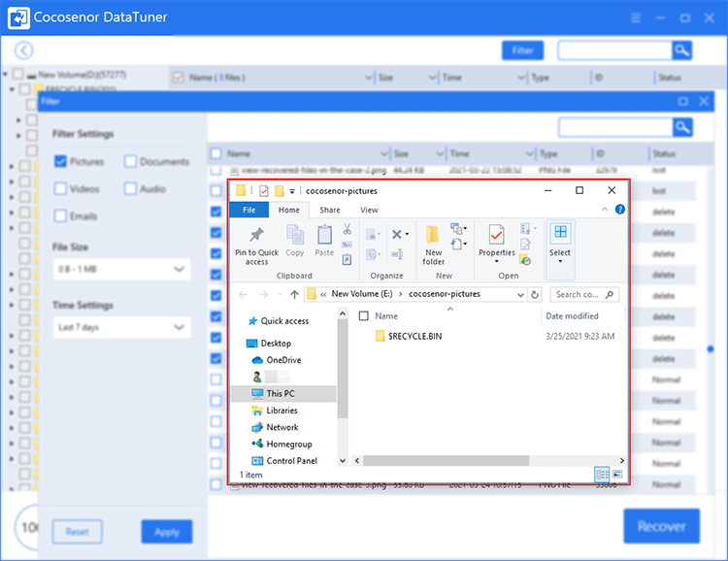Toggle select-all checkbox beside Name in Explorer
The height and width of the screenshot is (561, 728).
pyautogui.click(x=364, y=315)
